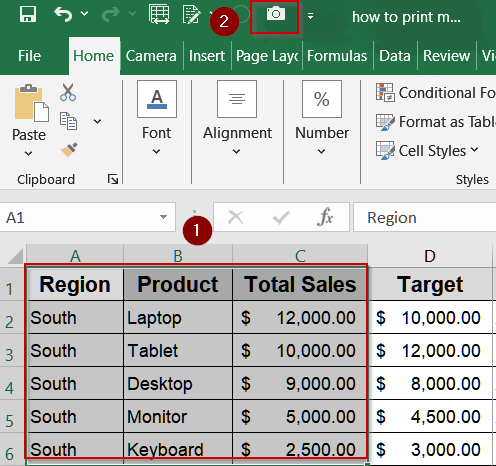Expand the Alignment group button

(237, 117)
